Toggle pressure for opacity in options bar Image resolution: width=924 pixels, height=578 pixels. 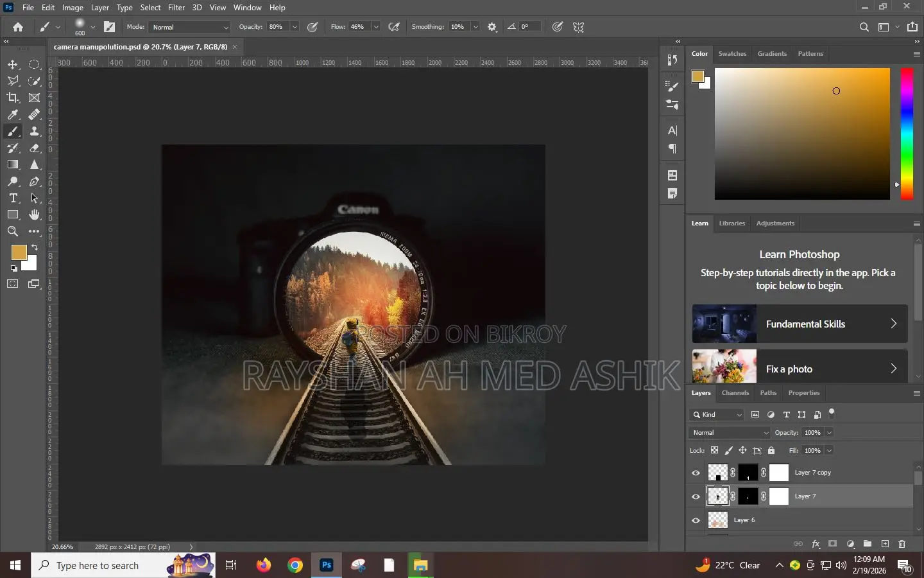(x=312, y=27)
